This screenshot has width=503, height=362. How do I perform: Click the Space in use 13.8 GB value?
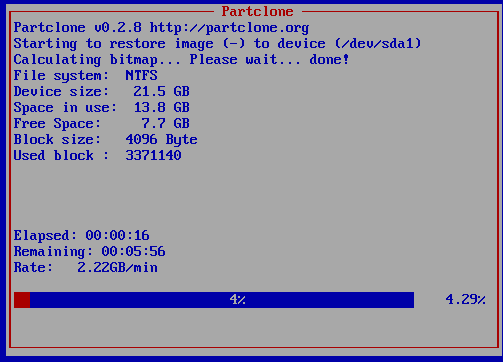click(x=161, y=108)
